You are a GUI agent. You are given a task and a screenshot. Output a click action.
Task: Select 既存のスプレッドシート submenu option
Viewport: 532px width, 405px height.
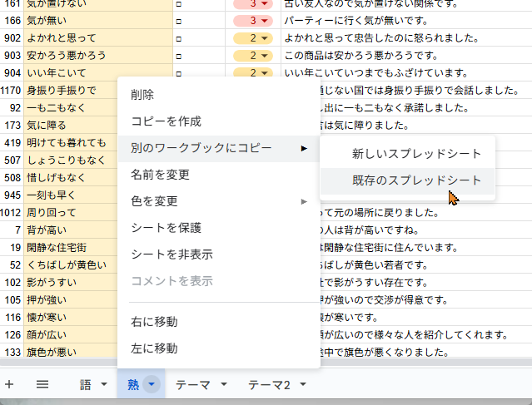tap(407, 180)
